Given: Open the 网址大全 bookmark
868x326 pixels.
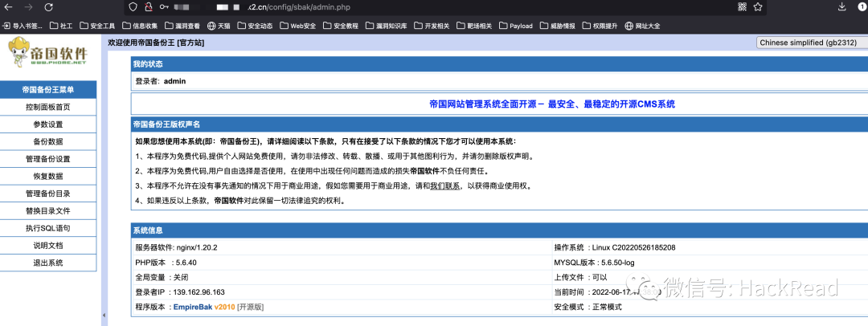Looking at the screenshot, I should (642, 26).
